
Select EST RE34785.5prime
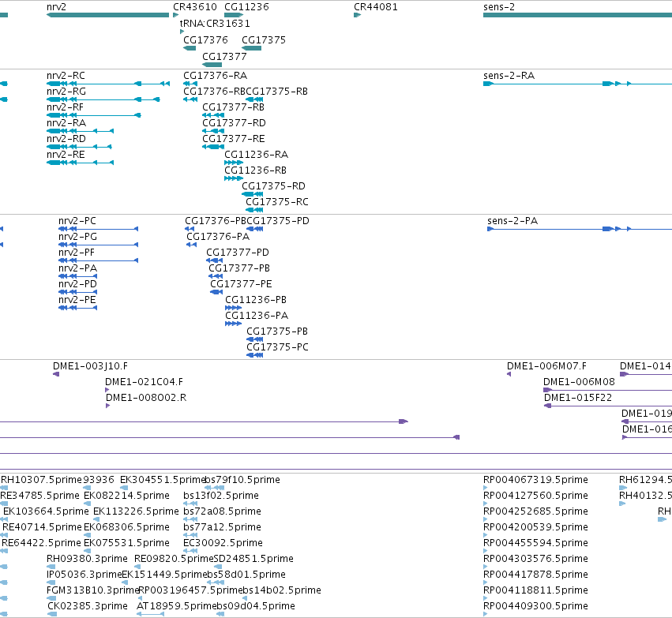click(39, 496)
